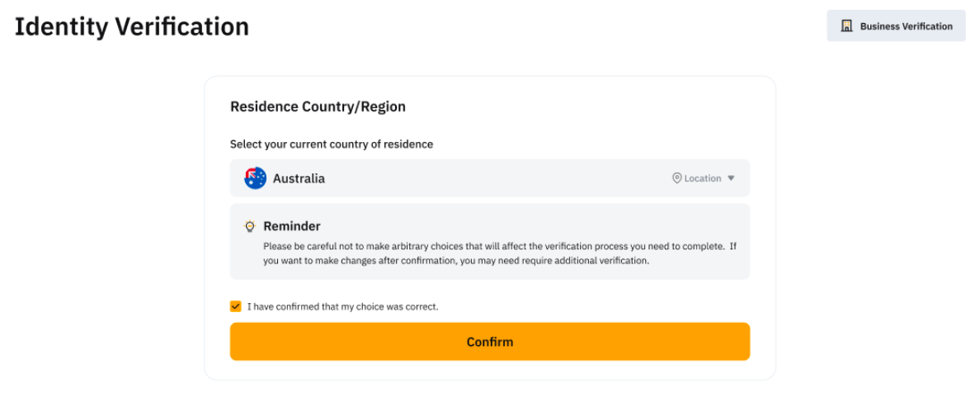Click empty space in the country selector bar
Viewport: 980px width, 398px height.
coord(495,178)
